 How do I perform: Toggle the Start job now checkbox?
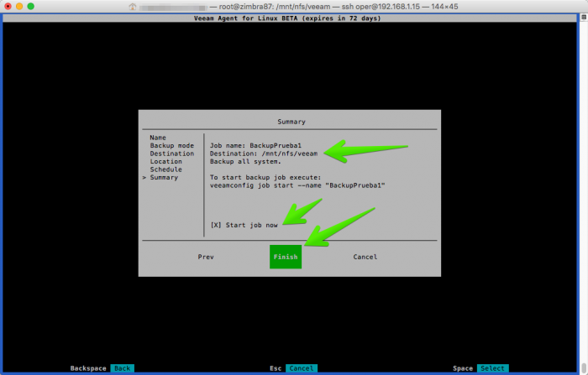(216, 225)
